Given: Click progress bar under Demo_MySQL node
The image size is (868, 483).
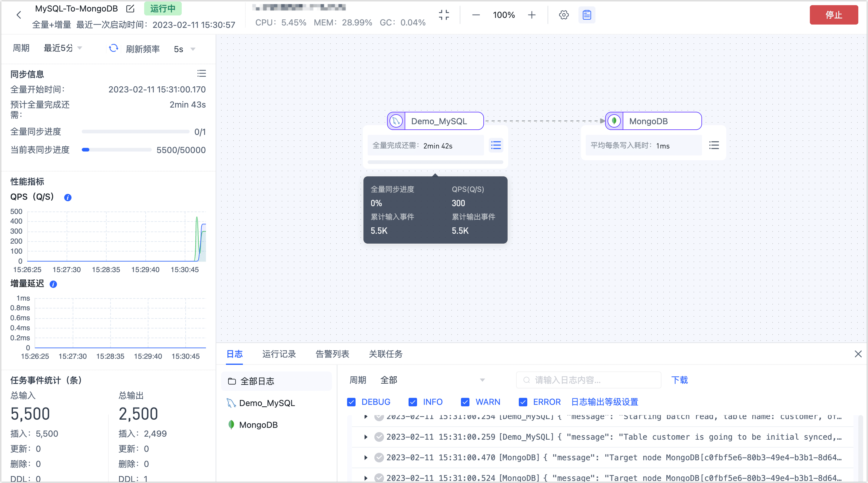Looking at the screenshot, I should [435, 162].
